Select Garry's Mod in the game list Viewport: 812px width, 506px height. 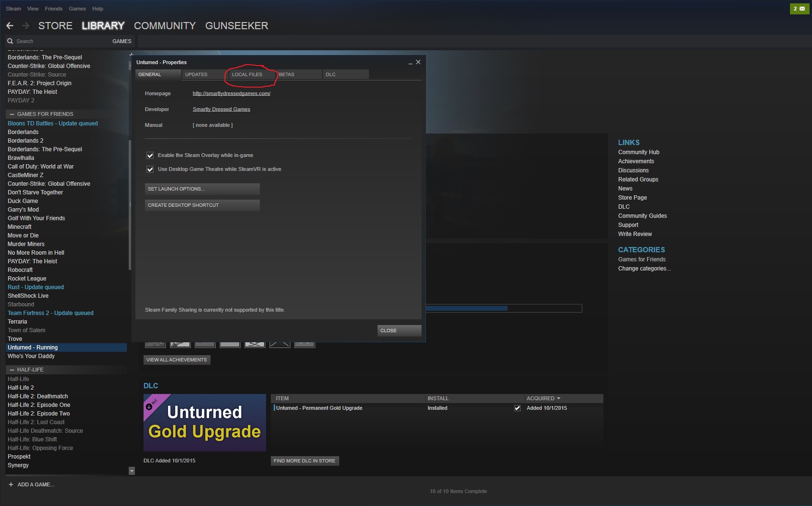(23, 210)
